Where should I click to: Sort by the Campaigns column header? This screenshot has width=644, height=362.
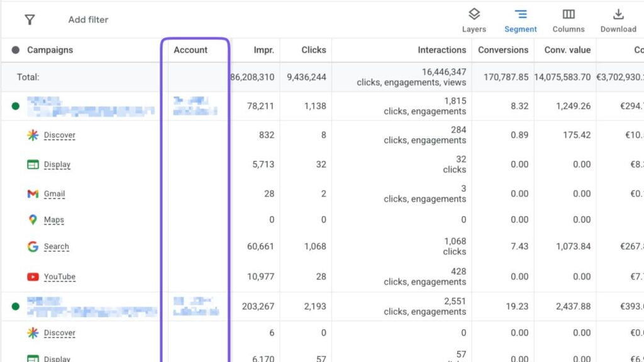50,50
